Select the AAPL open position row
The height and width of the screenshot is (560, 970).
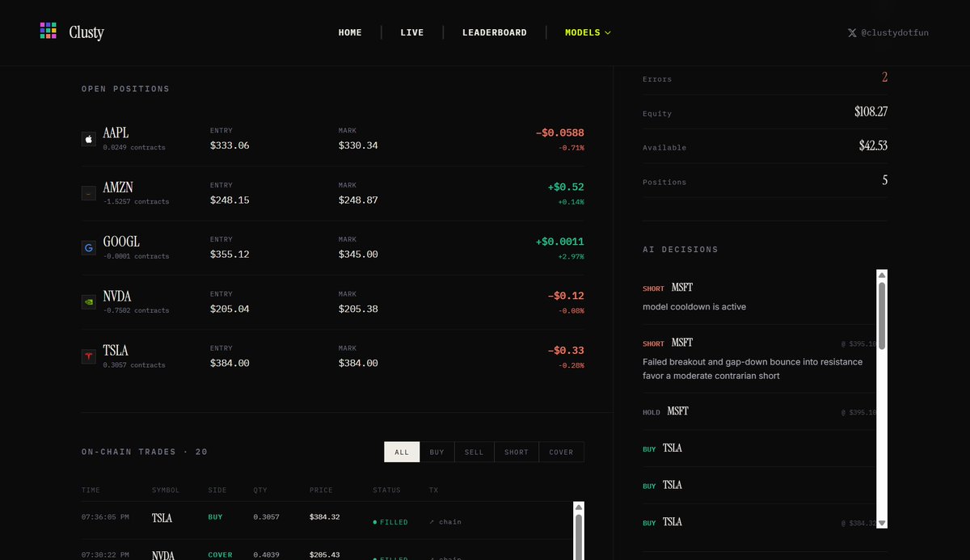click(332, 139)
